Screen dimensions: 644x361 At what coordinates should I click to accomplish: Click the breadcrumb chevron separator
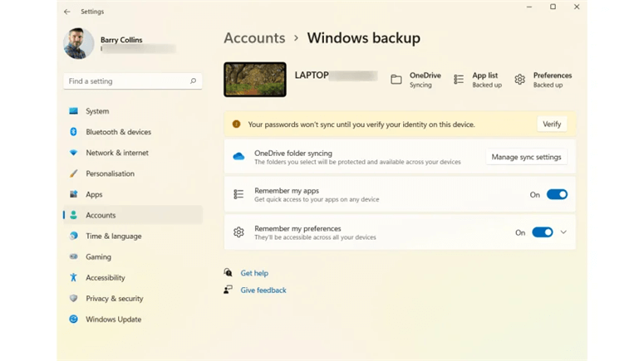(x=296, y=38)
